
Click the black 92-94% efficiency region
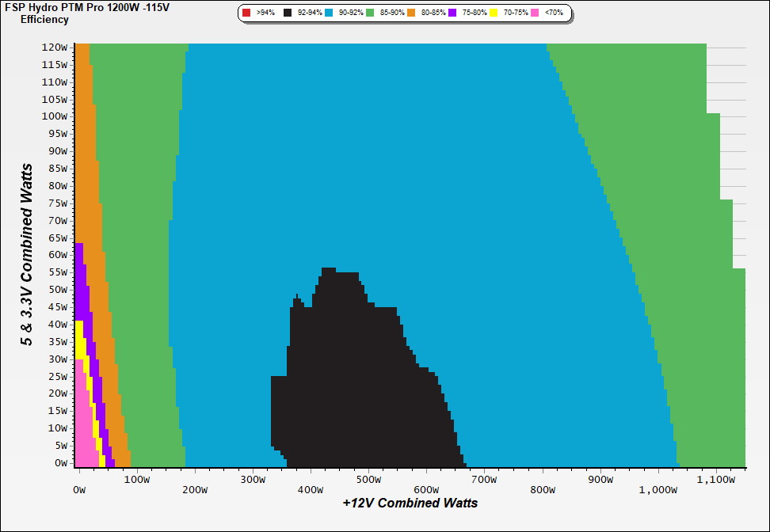[x=364, y=380]
